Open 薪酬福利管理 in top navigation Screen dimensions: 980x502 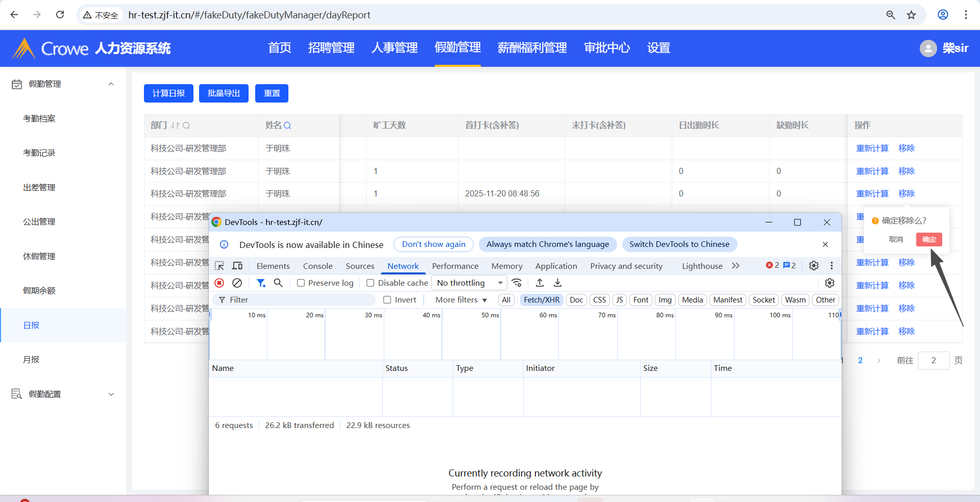[532, 48]
